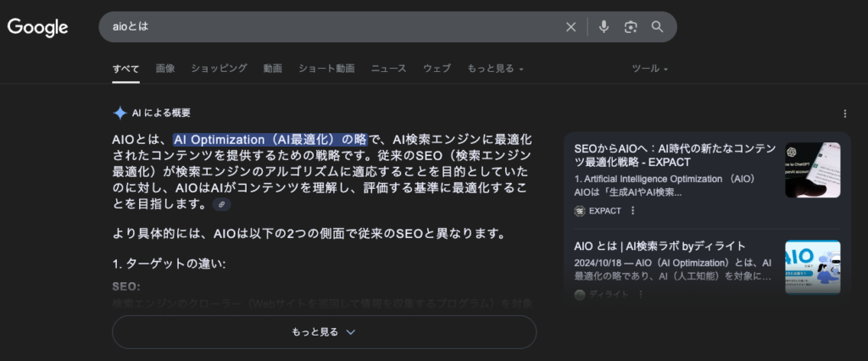Open the AIO とは | AI検索ラボ link
Viewport: 868px width, 361px height.
pos(659,247)
